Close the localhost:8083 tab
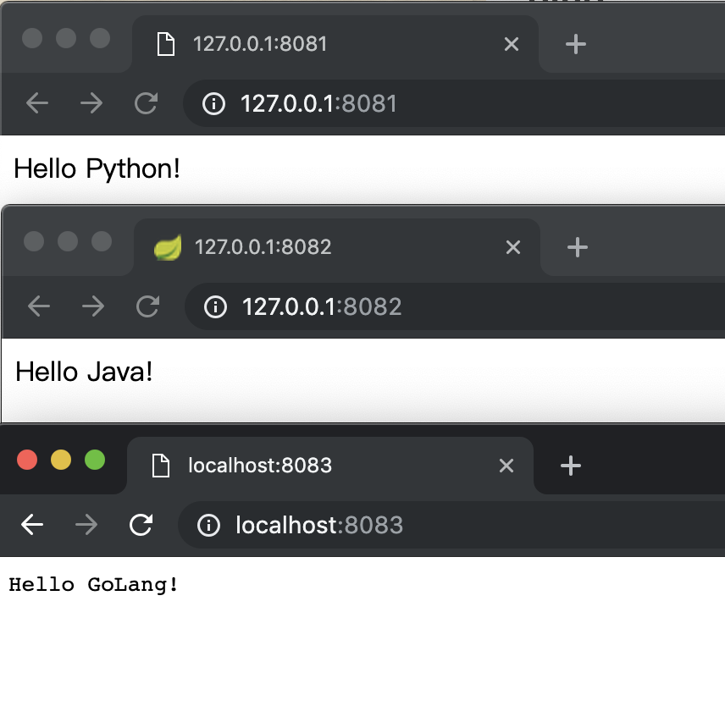This screenshot has height=728, width=725. [506, 466]
